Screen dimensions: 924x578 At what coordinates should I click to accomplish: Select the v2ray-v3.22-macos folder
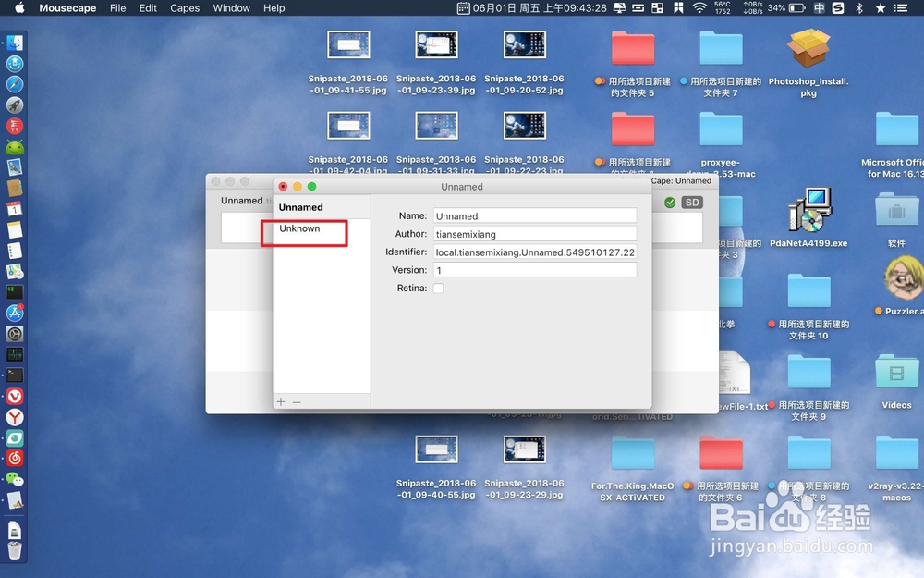tap(896, 452)
